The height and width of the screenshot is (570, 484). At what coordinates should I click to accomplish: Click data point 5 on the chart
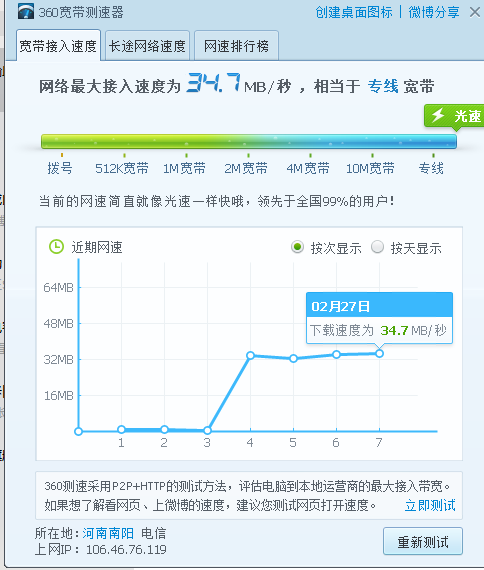293,358
